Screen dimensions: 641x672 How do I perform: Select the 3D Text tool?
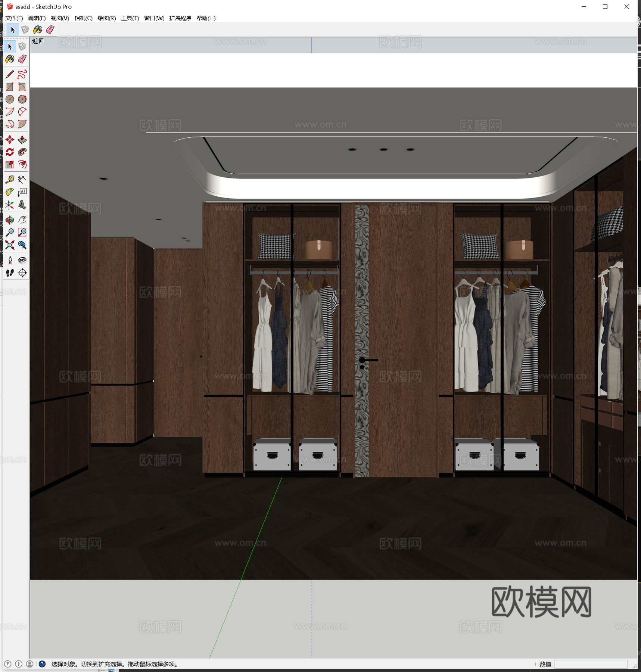click(22, 205)
